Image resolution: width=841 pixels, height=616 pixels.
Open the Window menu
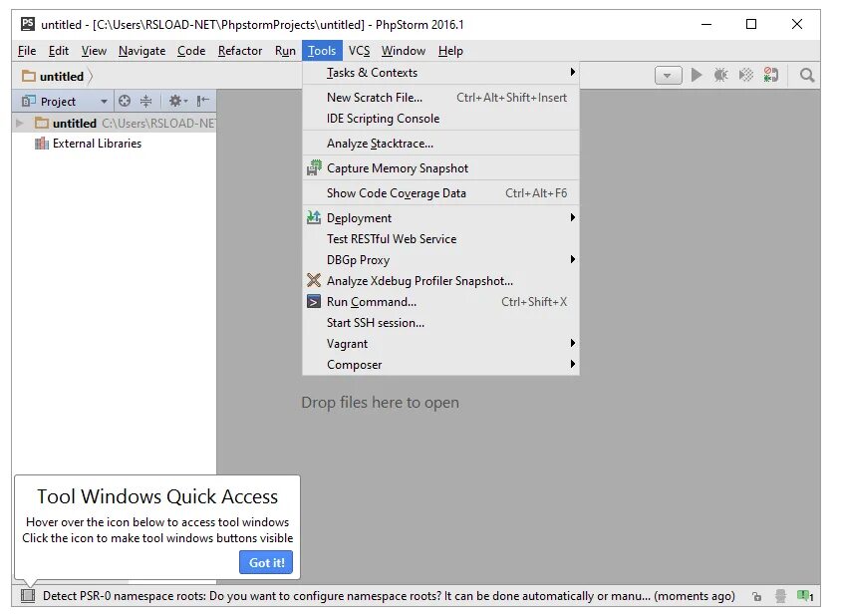404,51
